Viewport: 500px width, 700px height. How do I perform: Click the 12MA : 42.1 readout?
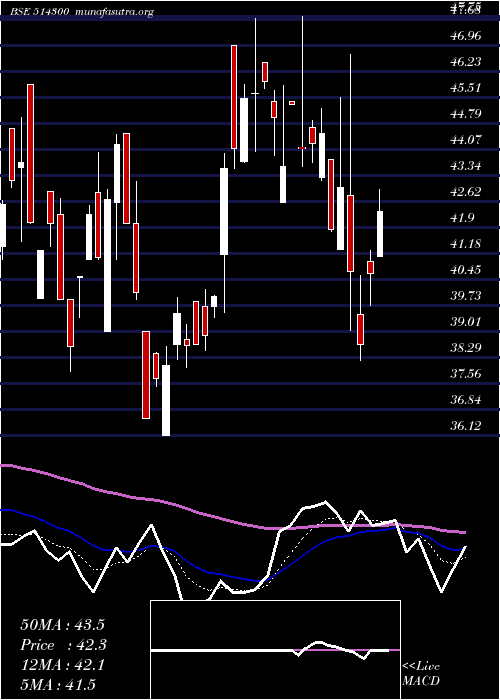62,665
